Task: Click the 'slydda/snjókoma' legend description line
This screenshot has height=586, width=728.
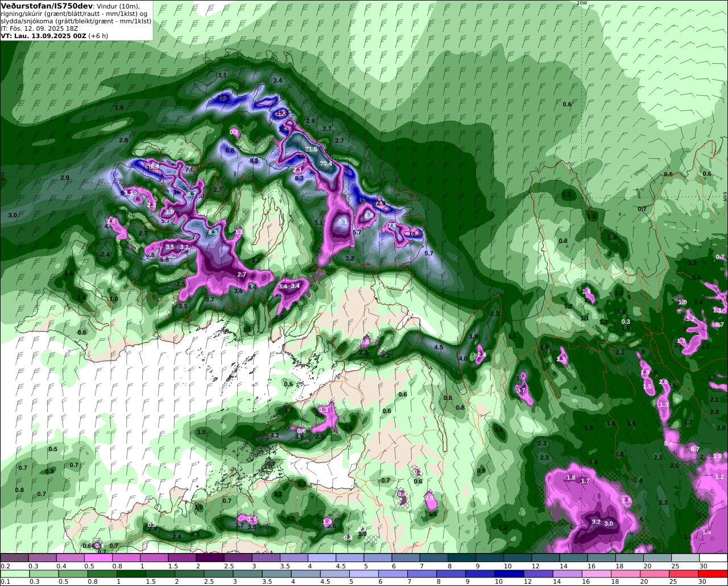Action: click(x=76, y=20)
